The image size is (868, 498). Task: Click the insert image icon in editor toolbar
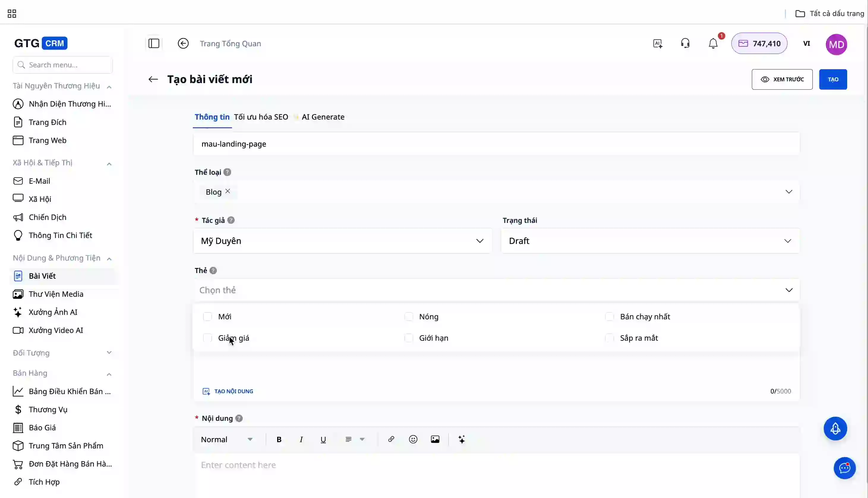point(435,439)
